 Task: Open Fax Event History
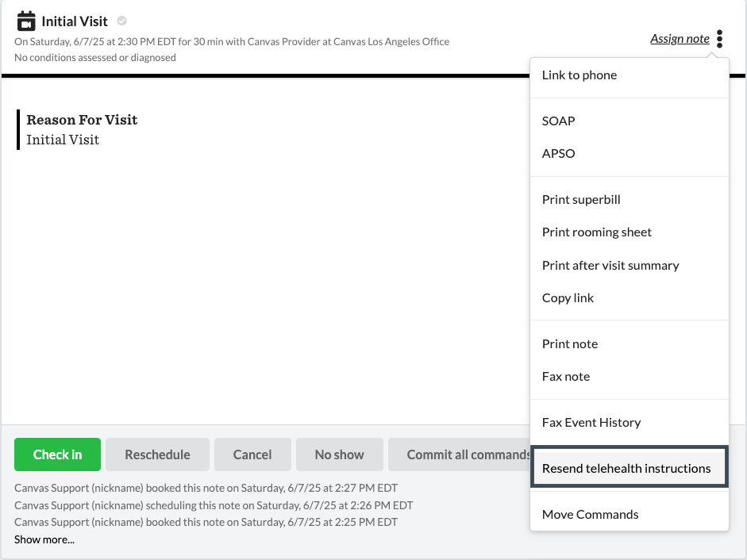[x=591, y=423]
